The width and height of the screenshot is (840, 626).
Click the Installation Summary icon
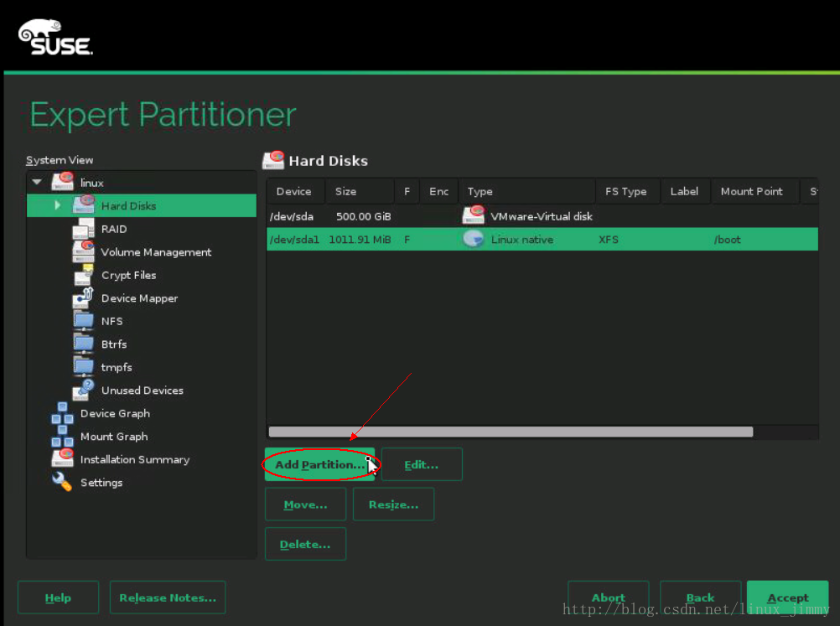click(63, 459)
